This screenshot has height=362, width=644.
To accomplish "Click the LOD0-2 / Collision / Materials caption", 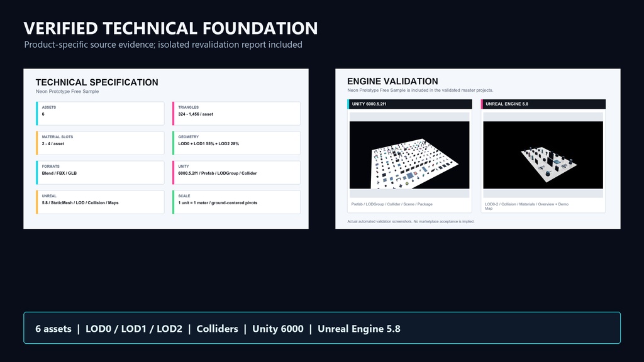I will click(x=526, y=206).
